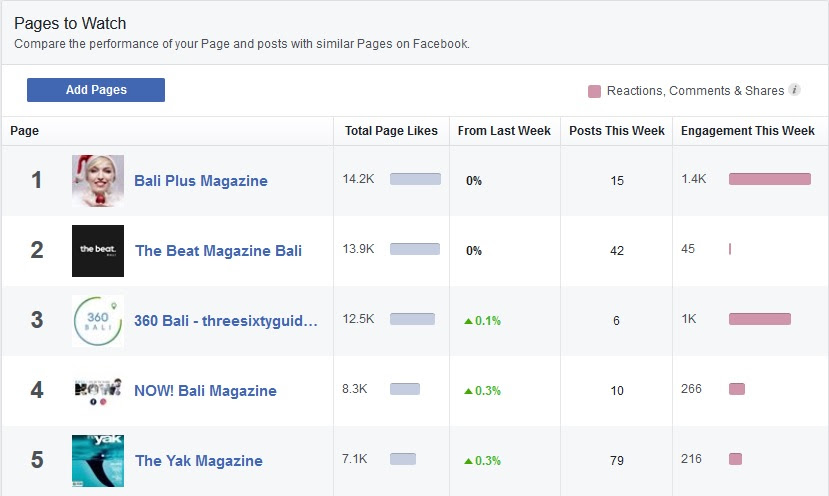829x496 pixels.
Task: Open the NOW! Bali Magazine link
Action: click(205, 391)
